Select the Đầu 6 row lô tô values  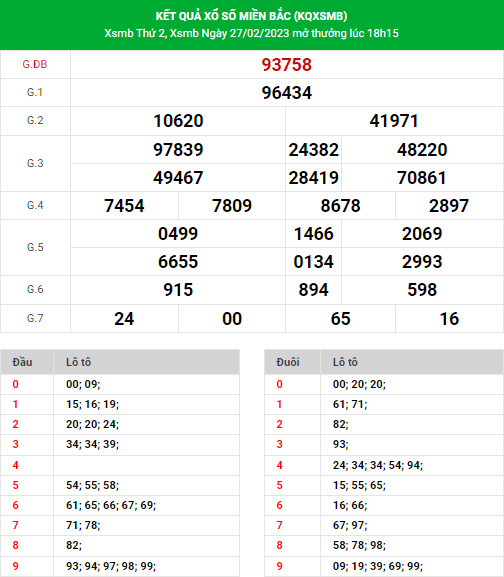click(x=111, y=505)
